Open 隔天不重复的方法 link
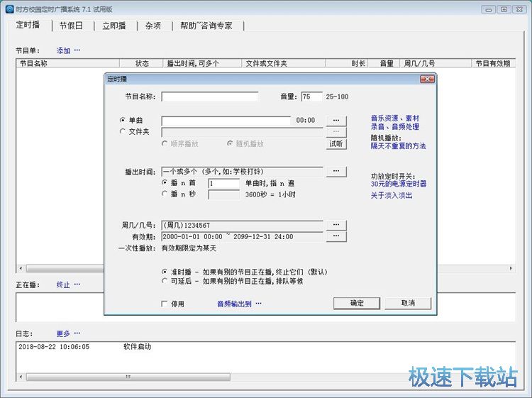The width and height of the screenshot is (532, 398). 399,146
